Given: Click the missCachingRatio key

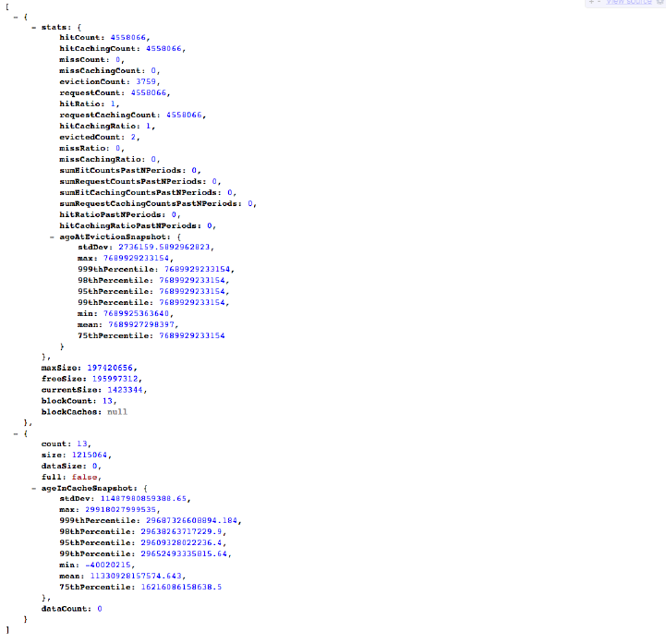Looking at the screenshot, I should [101, 159].
